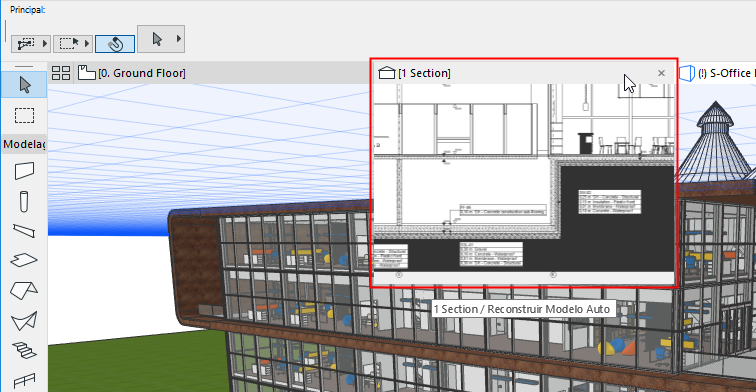Close the 1 Section tab

pyautogui.click(x=662, y=73)
